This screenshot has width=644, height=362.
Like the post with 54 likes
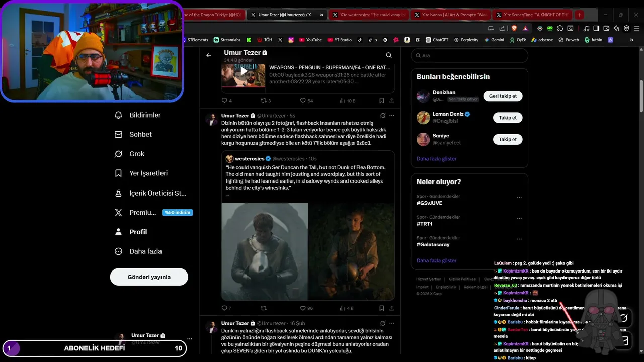pyautogui.click(x=306, y=101)
